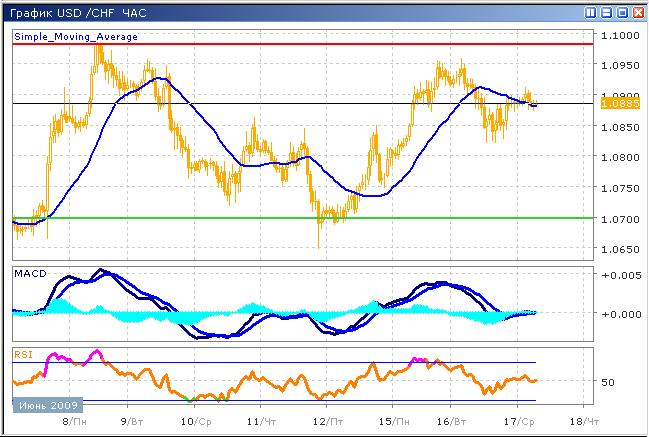Maximize the USD/CHF chart window
Screen dimensions: 649x437
coord(622,13)
